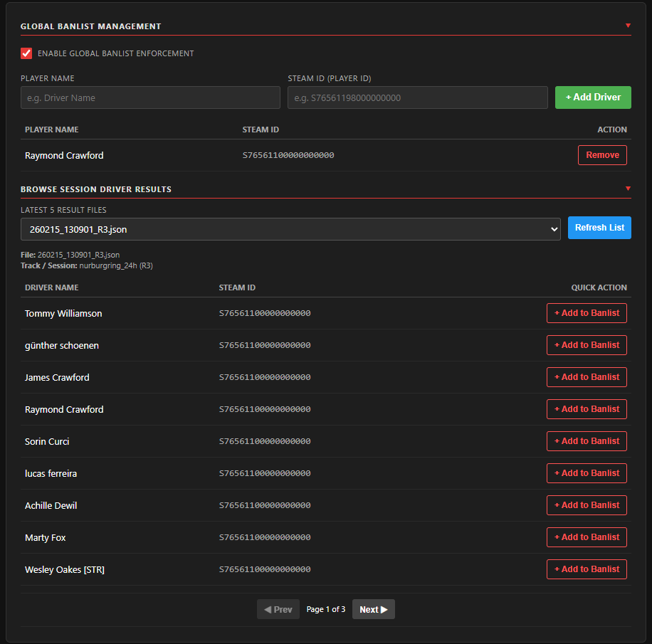
Task: Open the latest result files dropdown
Action: (x=290, y=229)
